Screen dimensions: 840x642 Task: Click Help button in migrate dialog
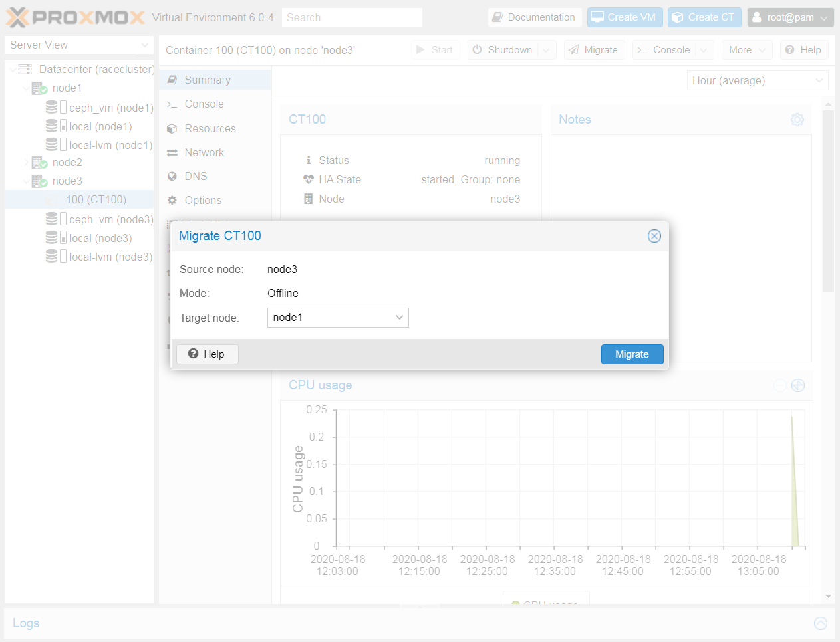(207, 354)
